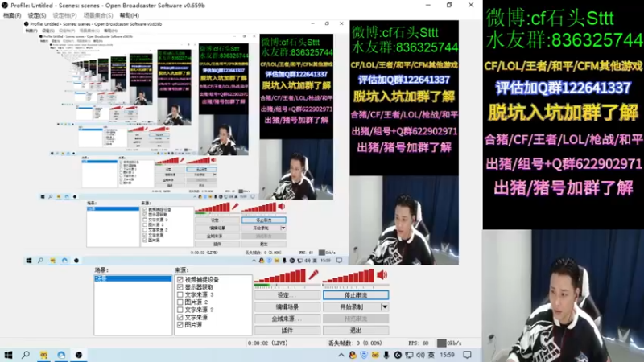Click the FPS: 60 status text
Image resolution: width=644 pixels, height=362 pixels.
pos(418,343)
